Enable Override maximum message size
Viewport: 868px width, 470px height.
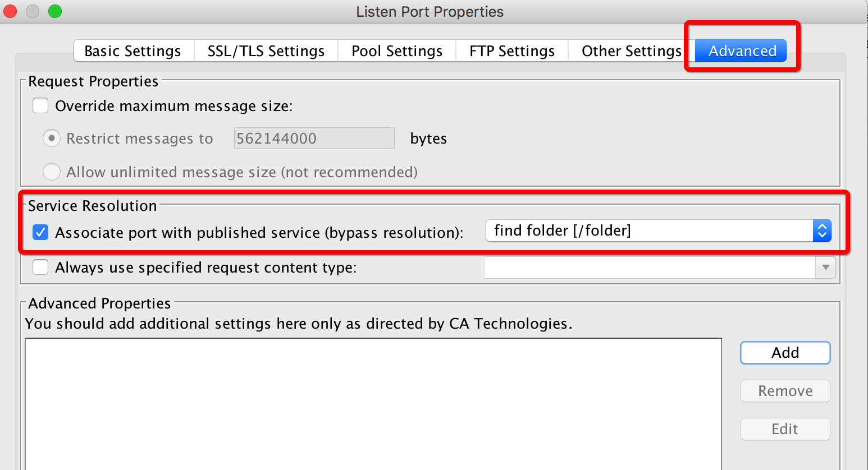[x=40, y=105]
